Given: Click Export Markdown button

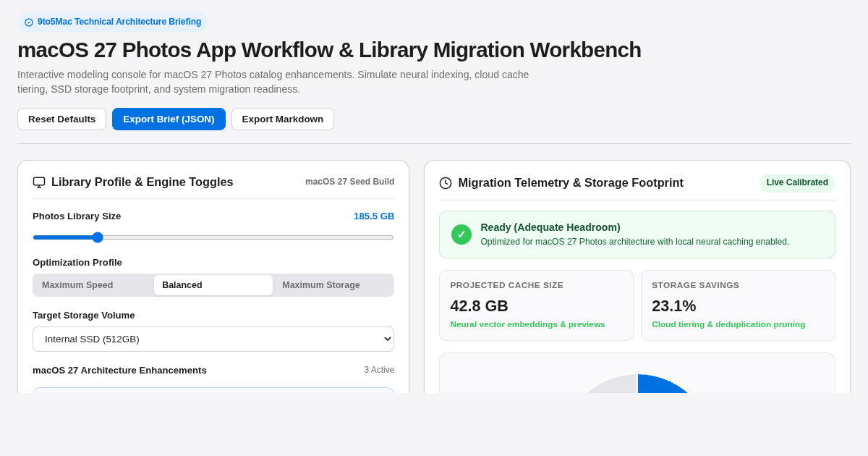Looking at the screenshot, I should tap(283, 119).
